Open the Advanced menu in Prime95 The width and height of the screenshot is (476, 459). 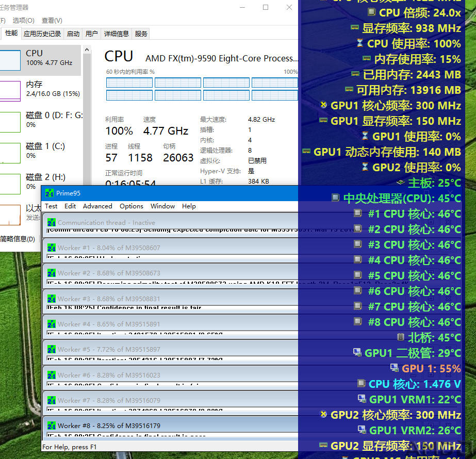point(97,206)
